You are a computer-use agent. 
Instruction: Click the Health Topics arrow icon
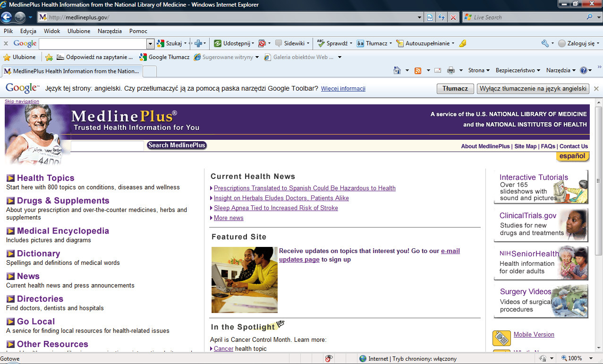(10, 178)
